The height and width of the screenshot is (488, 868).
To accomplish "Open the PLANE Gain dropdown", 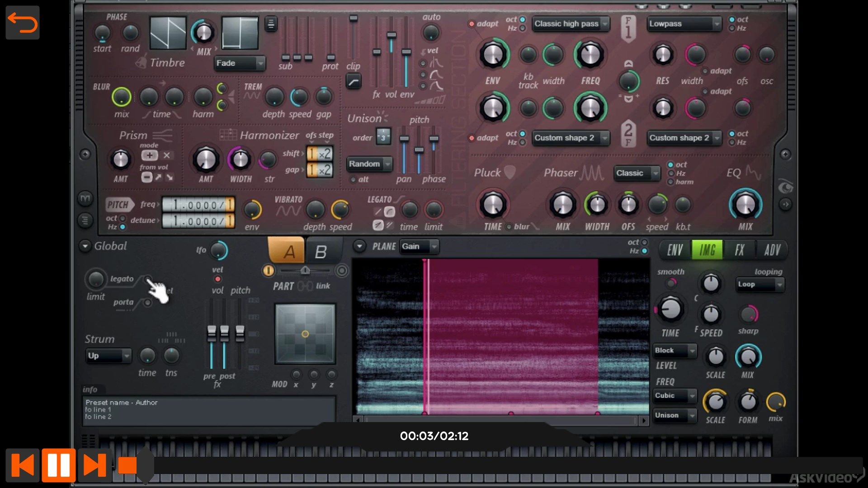I will pyautogui.click(x=419, y=247).
